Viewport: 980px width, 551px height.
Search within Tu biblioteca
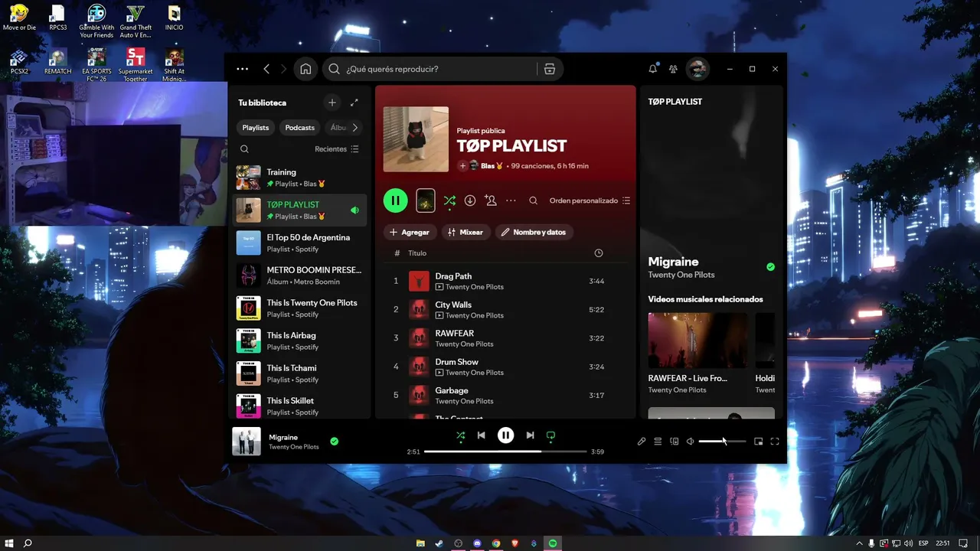point(244,149)
